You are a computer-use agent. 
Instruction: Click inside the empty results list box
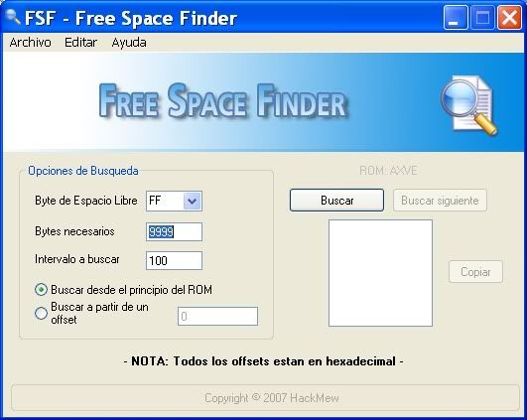point(380,273)
